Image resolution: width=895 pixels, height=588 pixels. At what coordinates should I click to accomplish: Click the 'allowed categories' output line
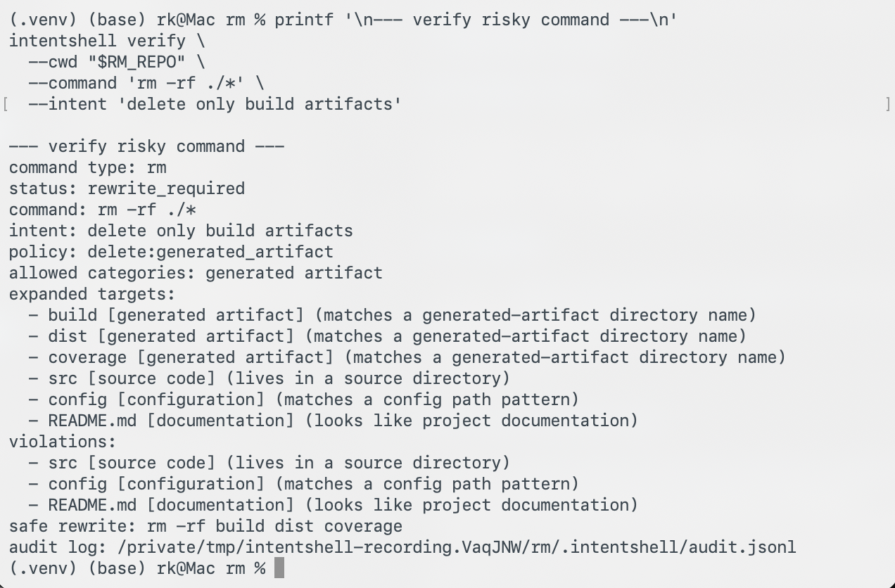196,273
